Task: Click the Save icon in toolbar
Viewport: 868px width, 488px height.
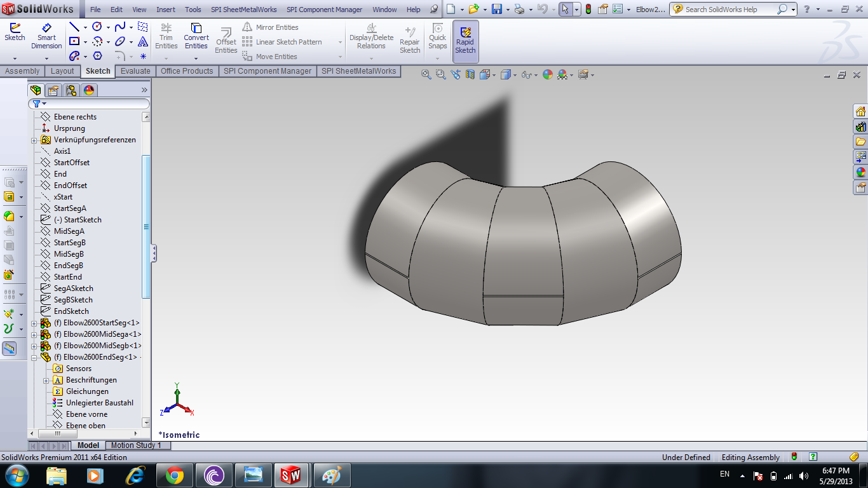Action: (x=496, y=10)
